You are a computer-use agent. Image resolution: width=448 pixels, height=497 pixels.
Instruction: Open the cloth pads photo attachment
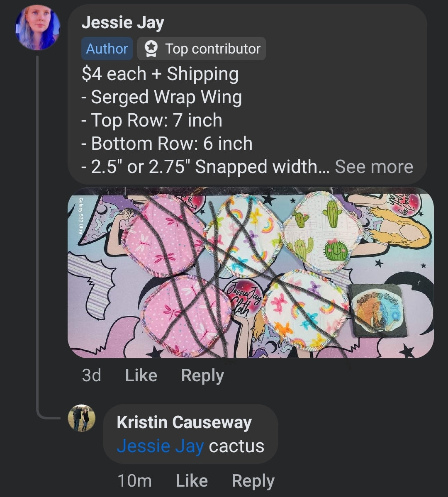251,273
